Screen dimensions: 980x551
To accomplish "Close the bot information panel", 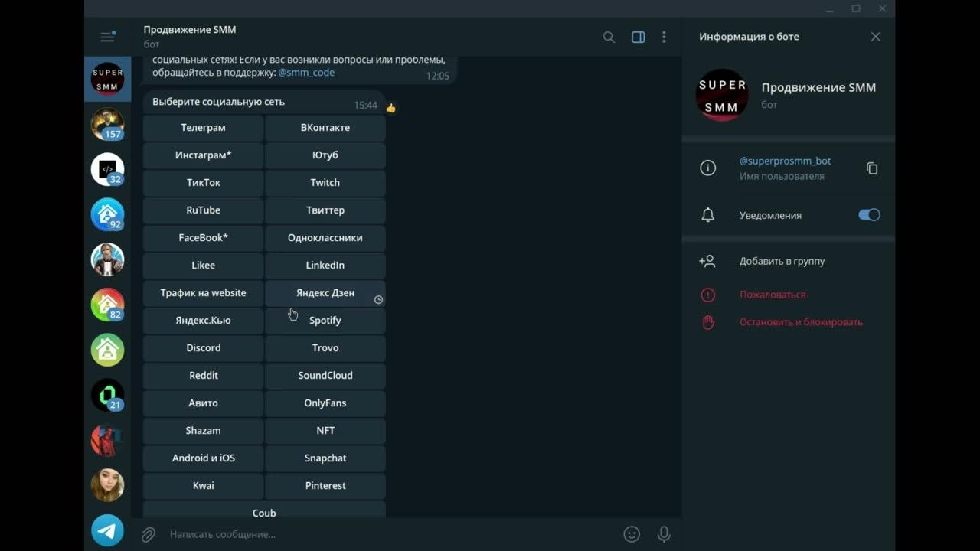I will [876, 37].
